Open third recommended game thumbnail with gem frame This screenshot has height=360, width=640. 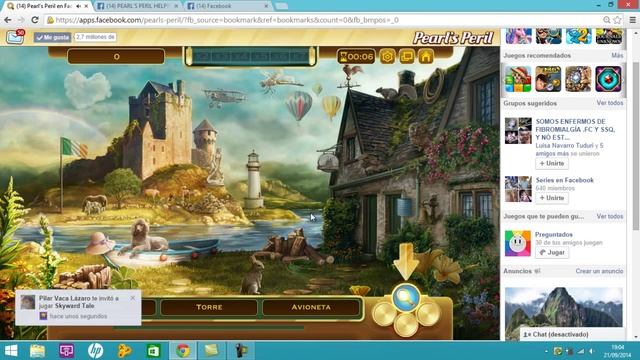coord(578,79)
